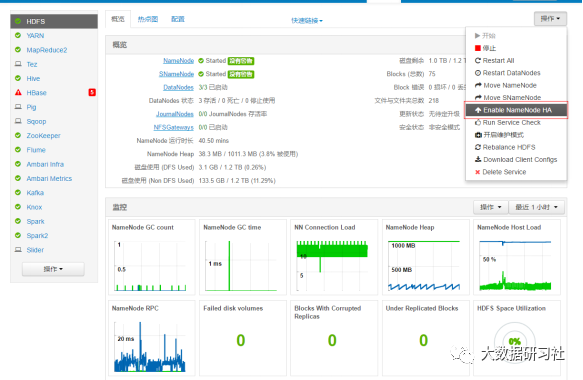Screen dimensions: 583x380
Task: Click the Run Service Check thumbs-up icon
Action: click(478, 122)
